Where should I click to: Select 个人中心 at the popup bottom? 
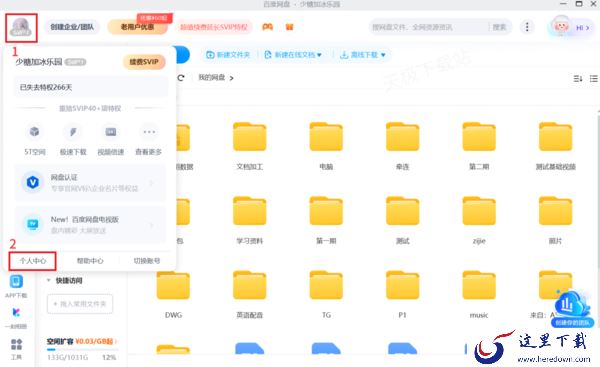point(33,261)
